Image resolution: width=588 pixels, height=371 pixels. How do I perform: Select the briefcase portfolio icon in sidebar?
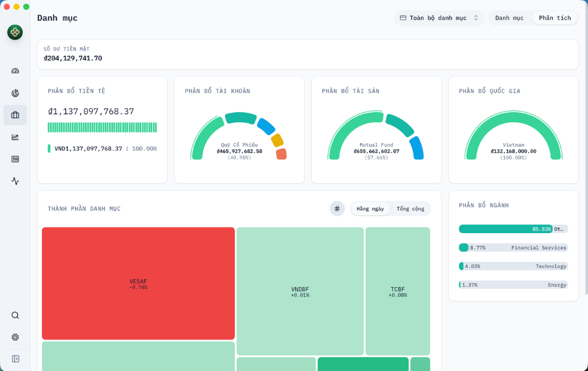point(15,115)
